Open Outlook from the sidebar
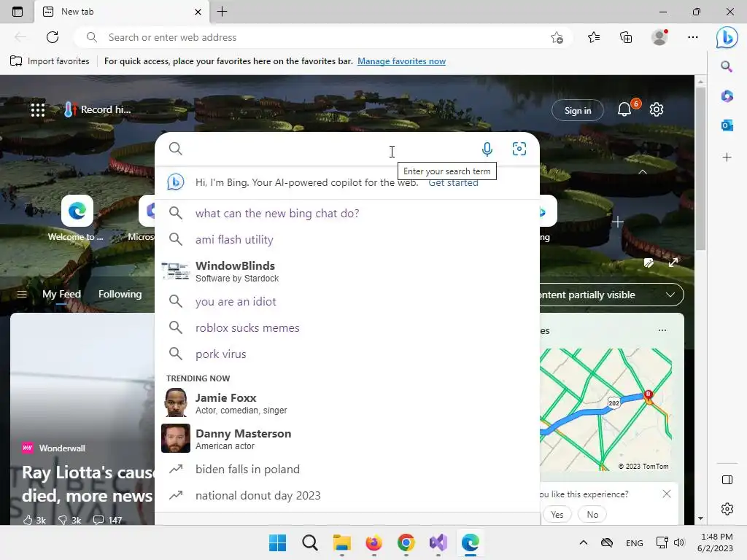Viewport: 747px width, 560px height. click(727, 125)
